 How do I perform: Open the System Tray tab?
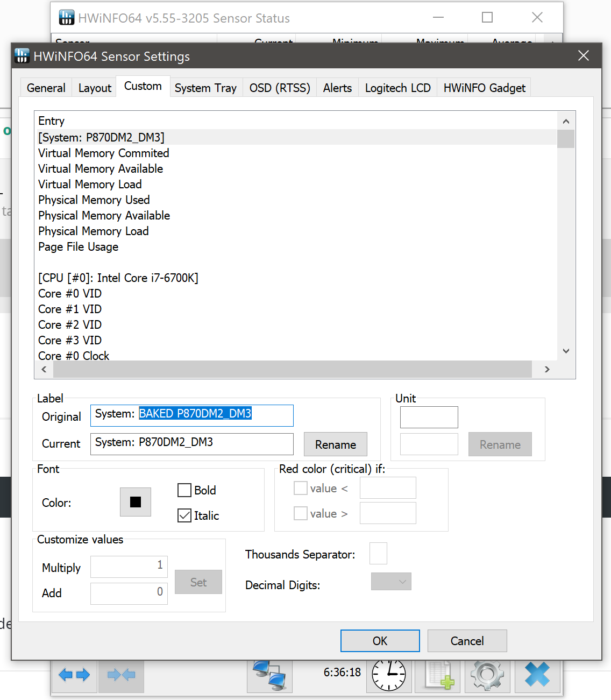click(x=205, y=88)
